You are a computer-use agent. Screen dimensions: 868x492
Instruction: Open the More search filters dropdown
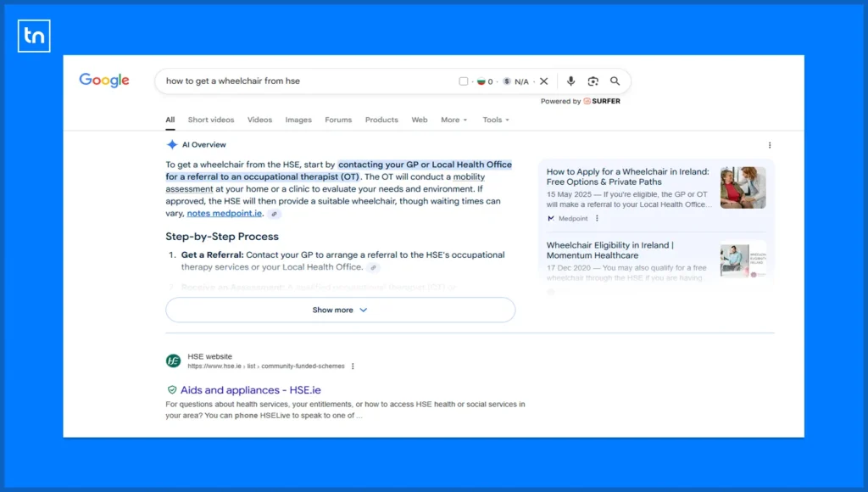coord(453,120)
